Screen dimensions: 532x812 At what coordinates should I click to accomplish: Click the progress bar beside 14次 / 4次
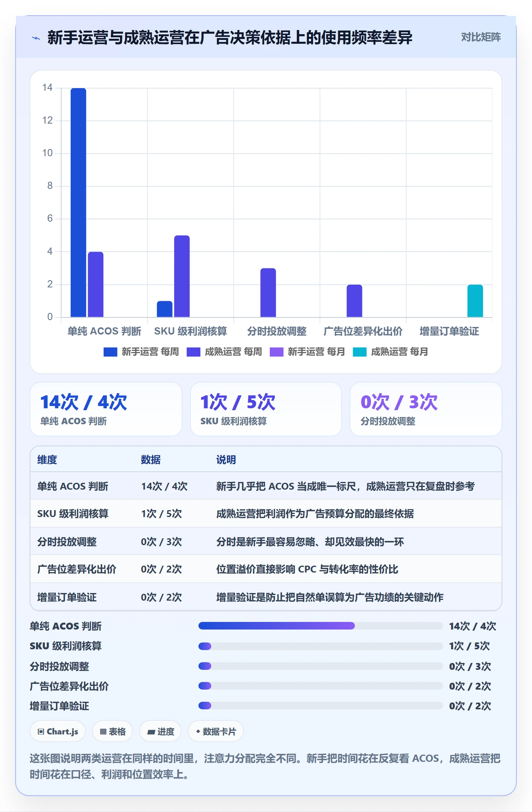tap(320, 626)
